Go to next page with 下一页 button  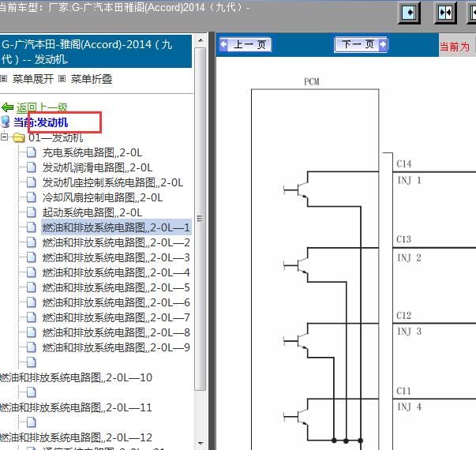pyautogui.click(x=361, y=44)
